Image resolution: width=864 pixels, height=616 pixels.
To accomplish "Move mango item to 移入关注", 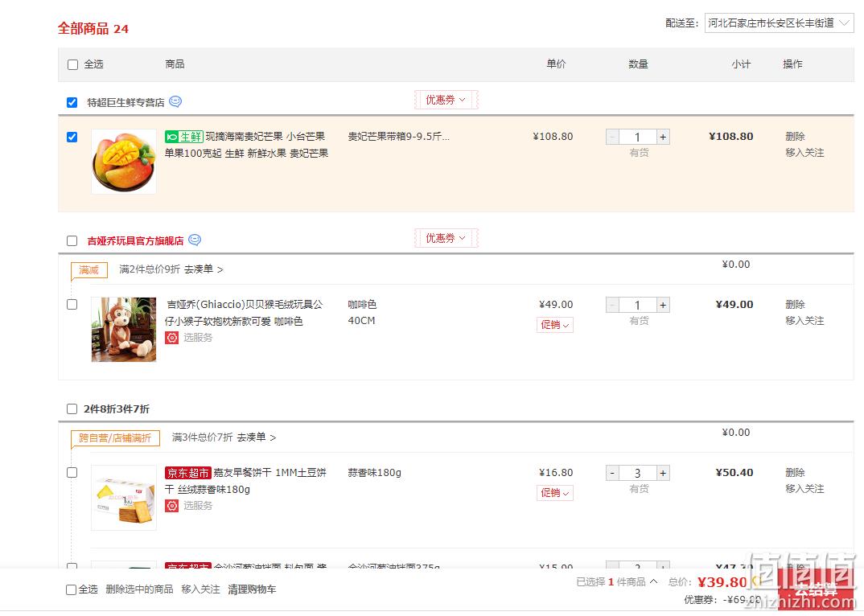I will (805, 153).
